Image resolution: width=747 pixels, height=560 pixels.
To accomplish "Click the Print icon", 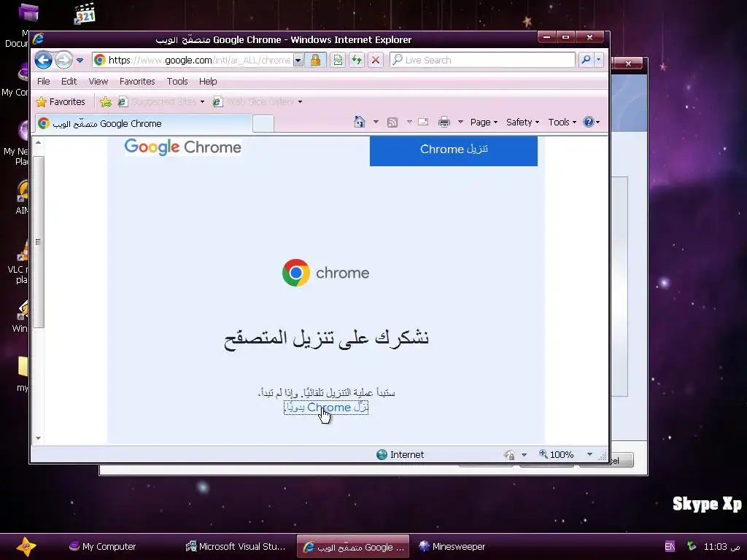I will pyautogui.click(x=444, y=122).
